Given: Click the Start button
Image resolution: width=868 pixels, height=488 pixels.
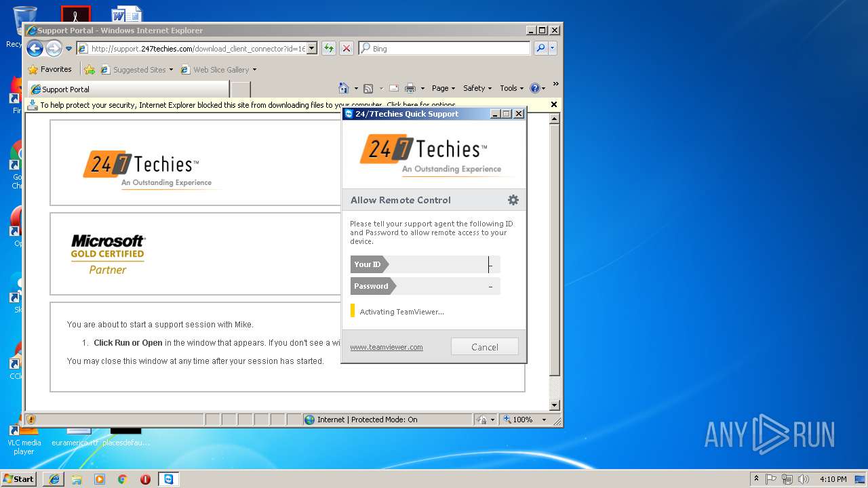Looking at the screenshot, I should [18, 479].
